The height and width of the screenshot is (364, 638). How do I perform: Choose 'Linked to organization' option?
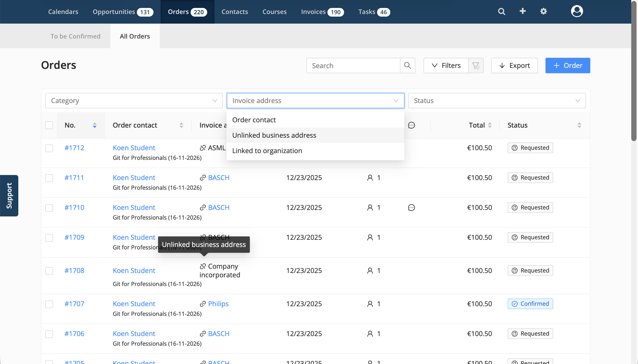[x=267, y=151]
